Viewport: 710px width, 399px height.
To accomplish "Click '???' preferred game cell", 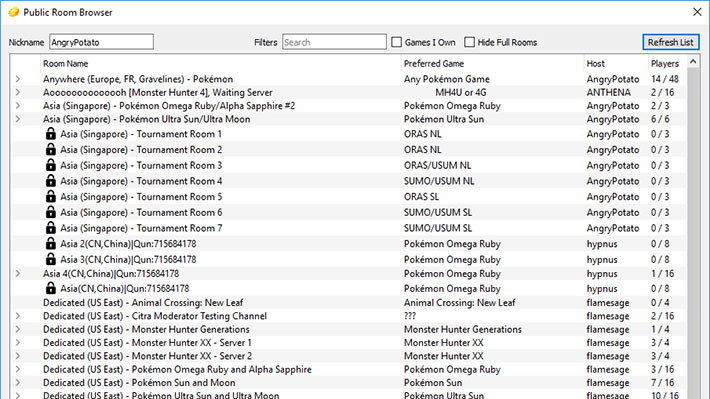I will (410, 316).
